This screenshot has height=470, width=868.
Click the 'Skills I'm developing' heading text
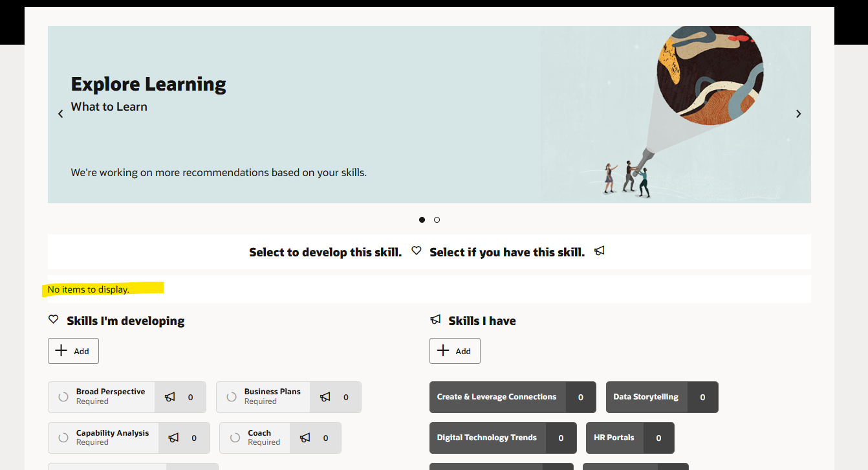point(125,320)
